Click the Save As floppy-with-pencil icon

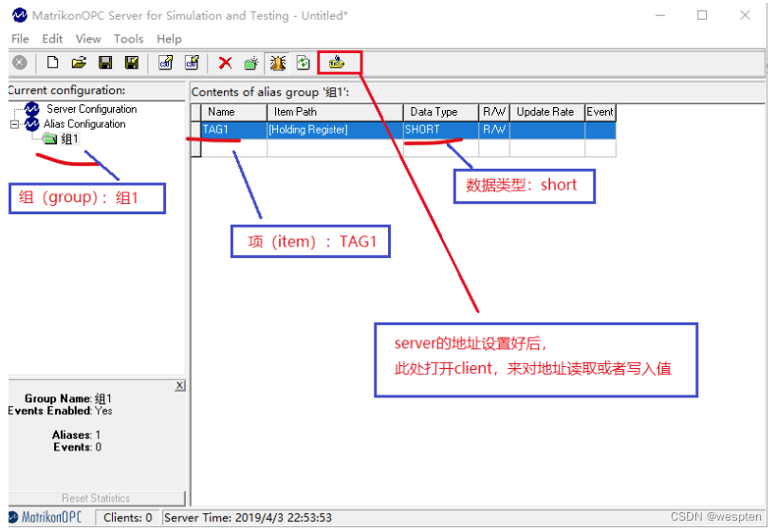(132, 63)
